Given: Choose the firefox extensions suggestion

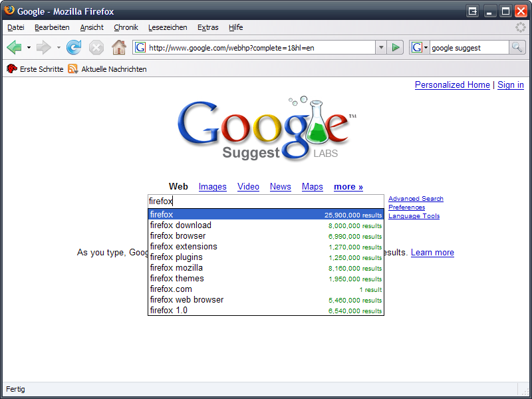Looking at the screenshot, I should coord(266,246).
